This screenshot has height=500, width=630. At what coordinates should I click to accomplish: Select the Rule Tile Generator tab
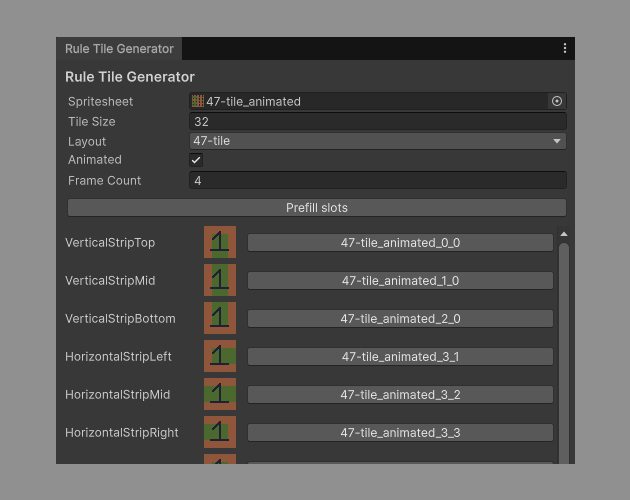point(119,49)
